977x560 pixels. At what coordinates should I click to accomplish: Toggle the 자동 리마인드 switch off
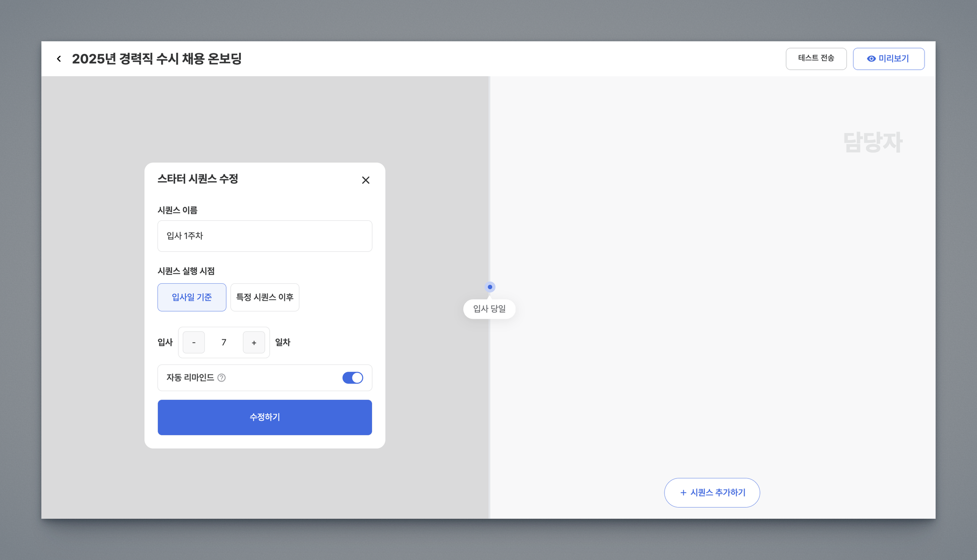point(353,378)
